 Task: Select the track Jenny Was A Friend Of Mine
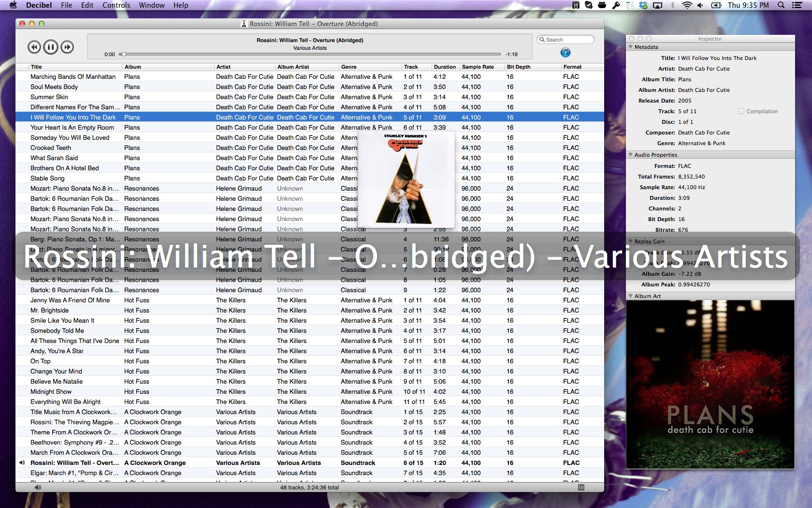(x=309, y=300)
